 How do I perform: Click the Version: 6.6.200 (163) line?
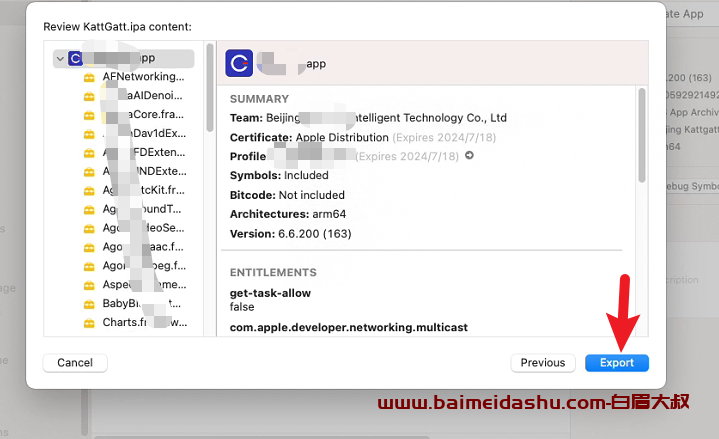[x=290, y=233]
